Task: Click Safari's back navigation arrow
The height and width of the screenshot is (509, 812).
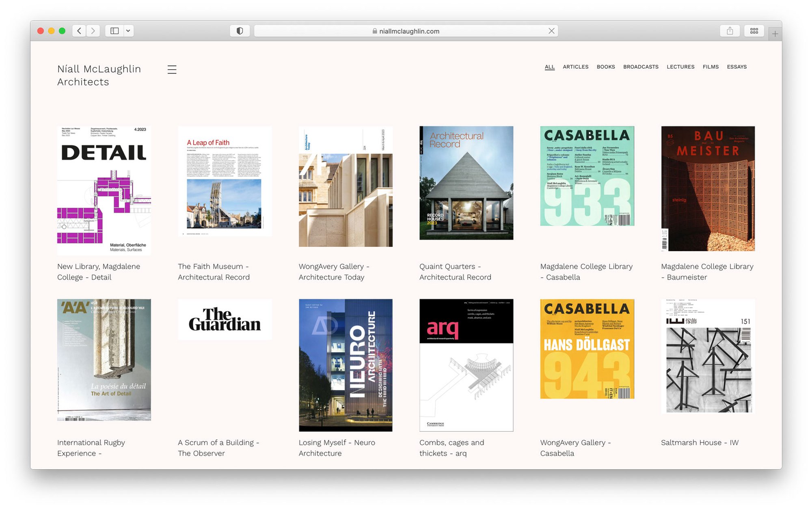Action: pyautogui.click(x=79, y=31)
